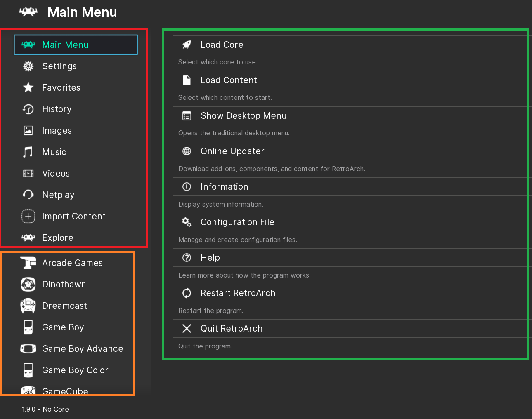Click the Netplay headset icon
532x419 pixels.
(x=28, y=195)
